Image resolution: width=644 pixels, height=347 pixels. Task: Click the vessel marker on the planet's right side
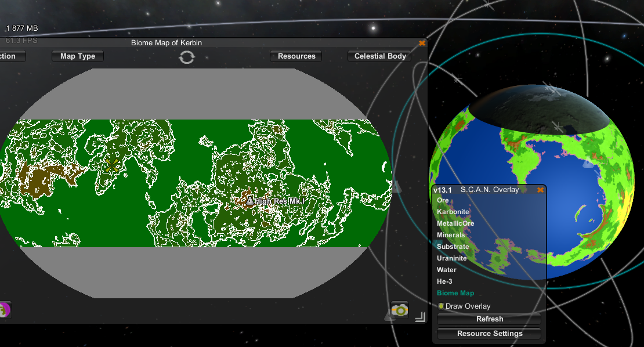coord(588,163)
